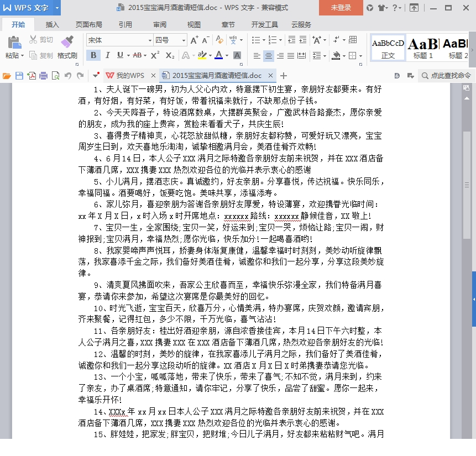Apply superscript formatting

[155, 55]
